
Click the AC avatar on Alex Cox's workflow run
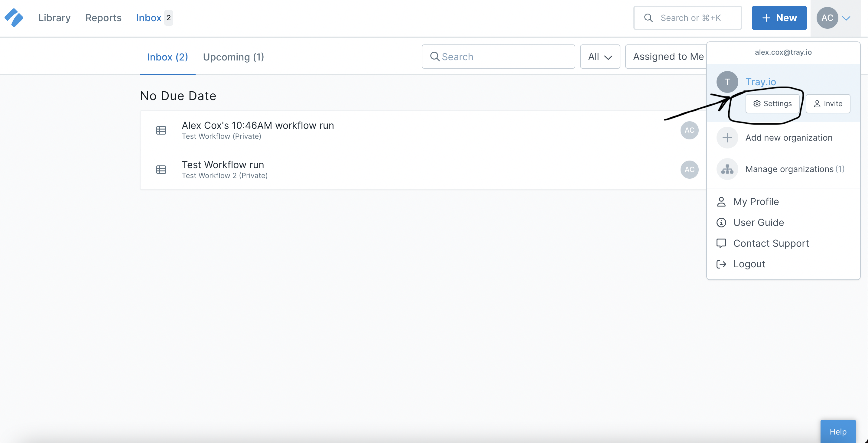click(x=689, y=130)
